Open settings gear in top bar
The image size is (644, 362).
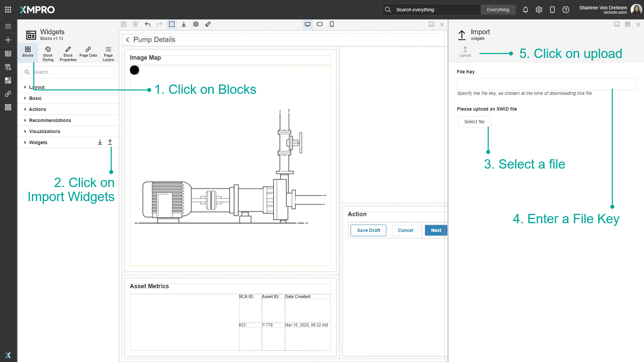(539, 10)
